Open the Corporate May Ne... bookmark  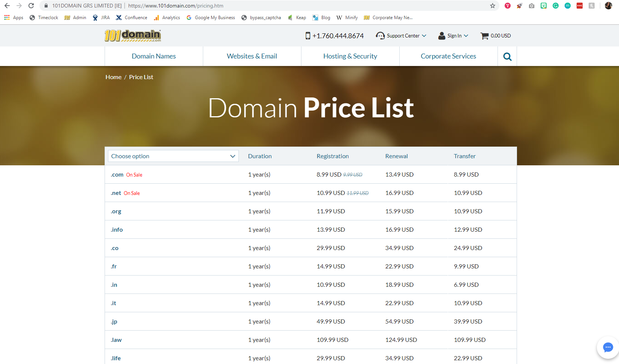[388, 18]
